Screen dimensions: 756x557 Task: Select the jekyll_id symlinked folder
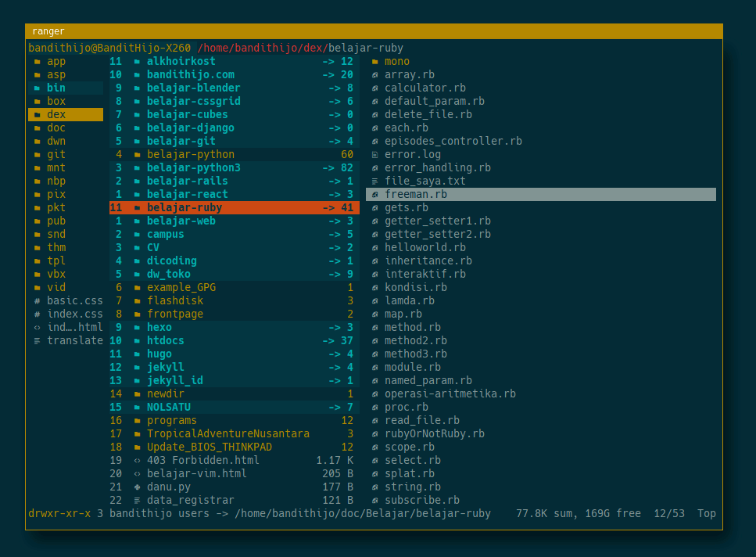click(174, 381)
